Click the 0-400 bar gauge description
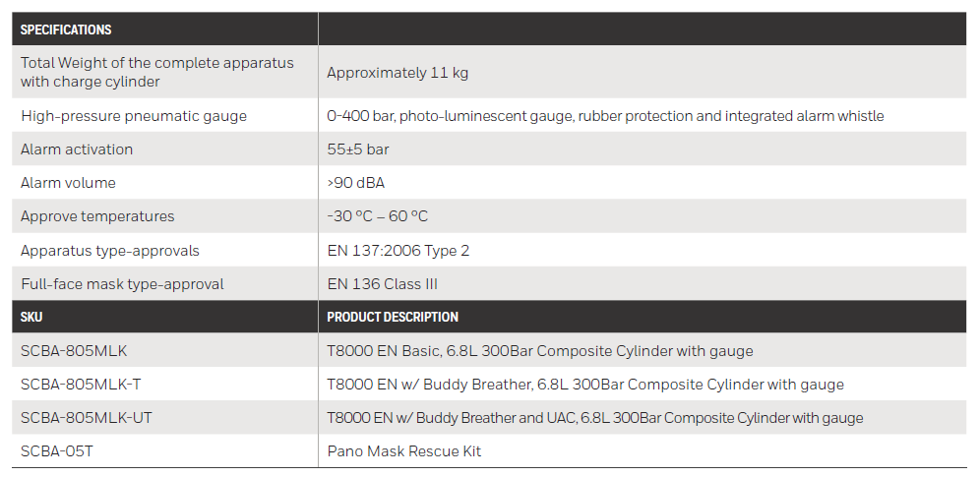Screen dimensions: 980x477 (605, 116)
